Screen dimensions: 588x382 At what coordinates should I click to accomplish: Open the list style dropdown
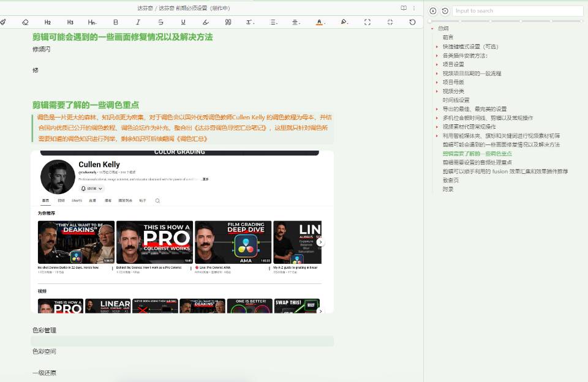point(273,22)
